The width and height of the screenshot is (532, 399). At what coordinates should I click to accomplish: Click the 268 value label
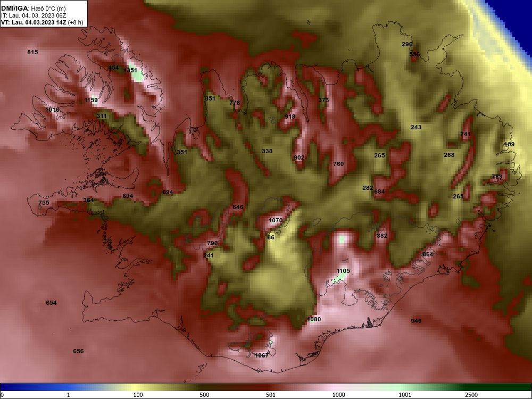449,155
